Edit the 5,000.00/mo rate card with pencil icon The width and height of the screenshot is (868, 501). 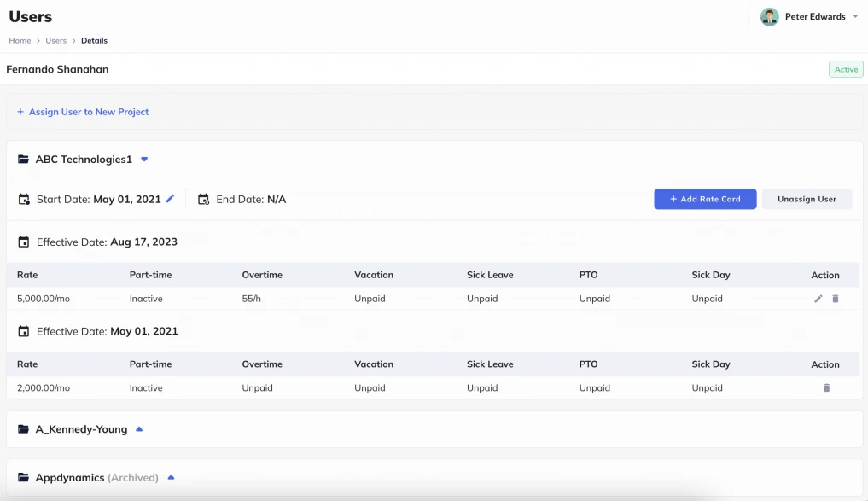click(818, 299)
